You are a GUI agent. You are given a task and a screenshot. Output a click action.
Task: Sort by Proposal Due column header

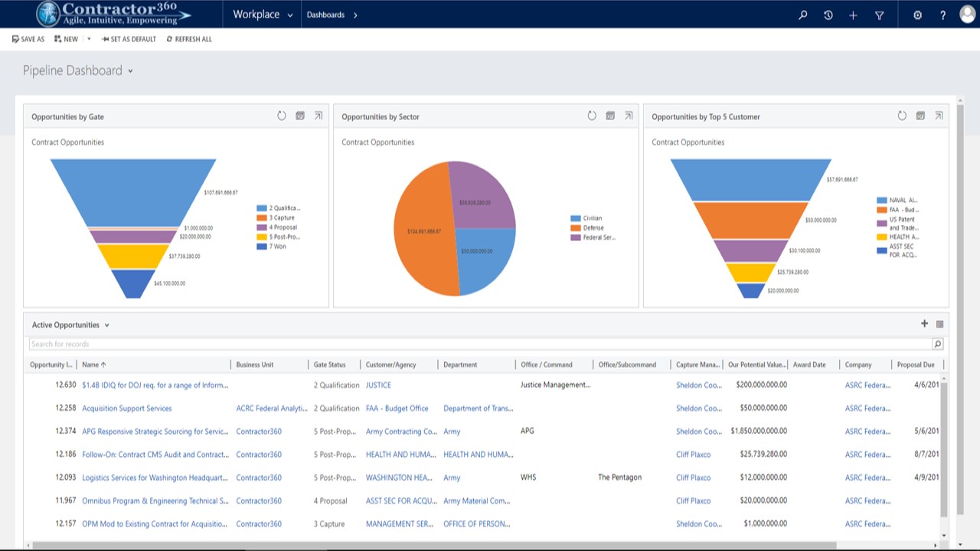pos(916,365)
